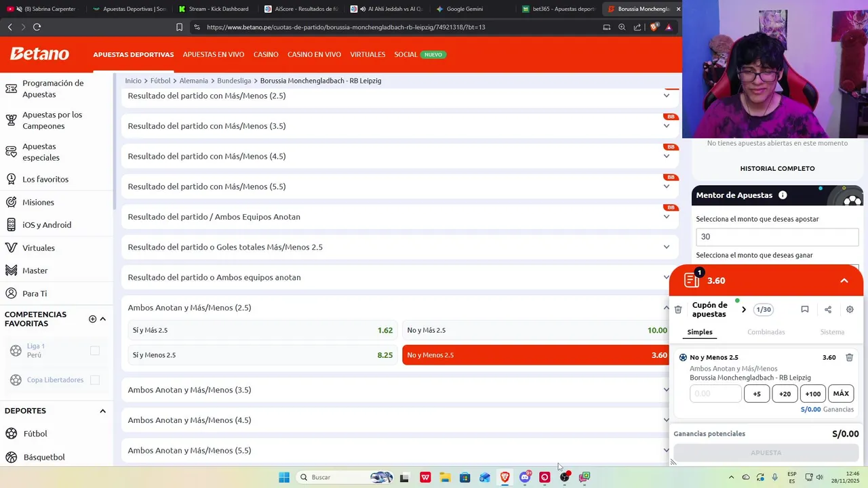Set the stake with the MÁX button

tap(841, 394)
